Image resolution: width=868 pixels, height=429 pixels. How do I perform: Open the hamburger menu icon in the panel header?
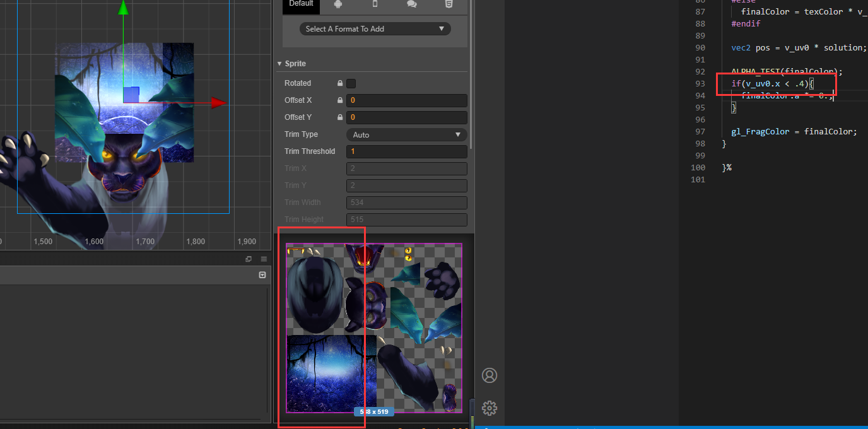(x=264, y=258)
